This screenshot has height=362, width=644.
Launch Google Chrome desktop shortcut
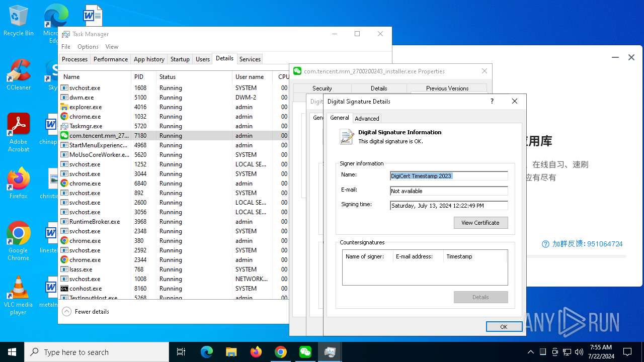pyautogui.click(x=18, y=241)
